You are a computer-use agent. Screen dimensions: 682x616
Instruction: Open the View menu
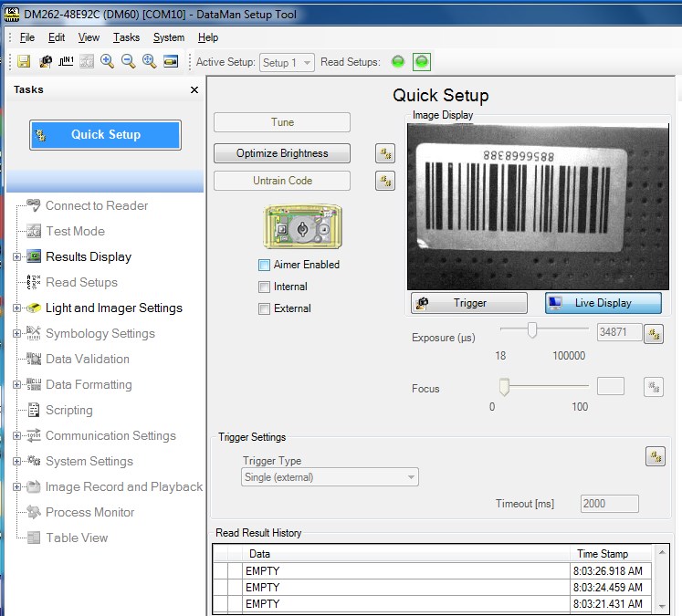(x=89, y=37)
